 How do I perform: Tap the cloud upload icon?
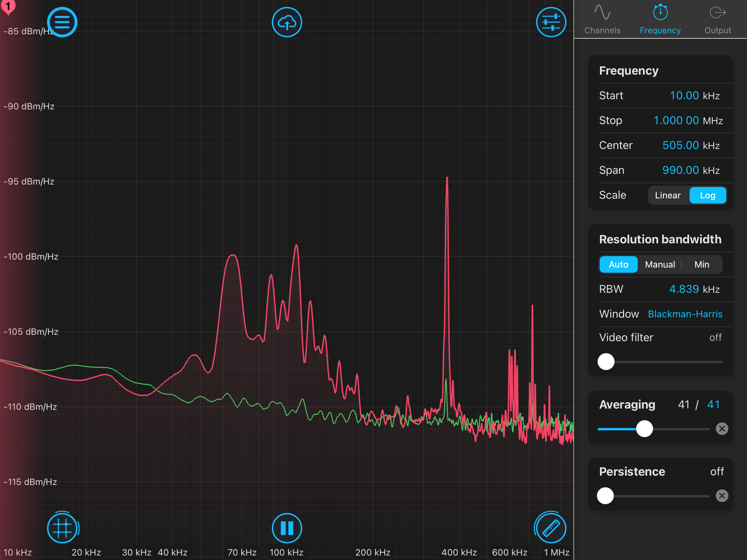pos(287,22)
